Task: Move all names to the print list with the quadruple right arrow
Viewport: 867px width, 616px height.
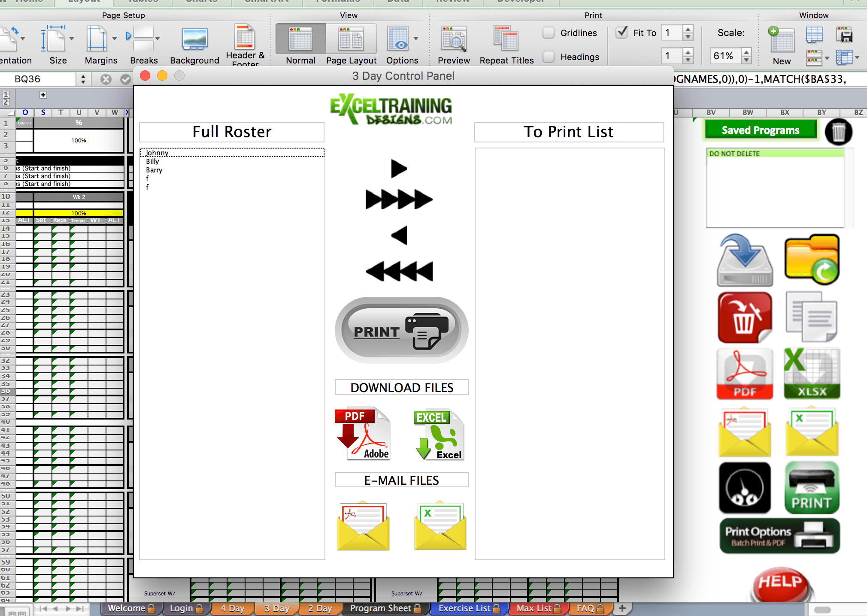Action: tap(399, 199)
